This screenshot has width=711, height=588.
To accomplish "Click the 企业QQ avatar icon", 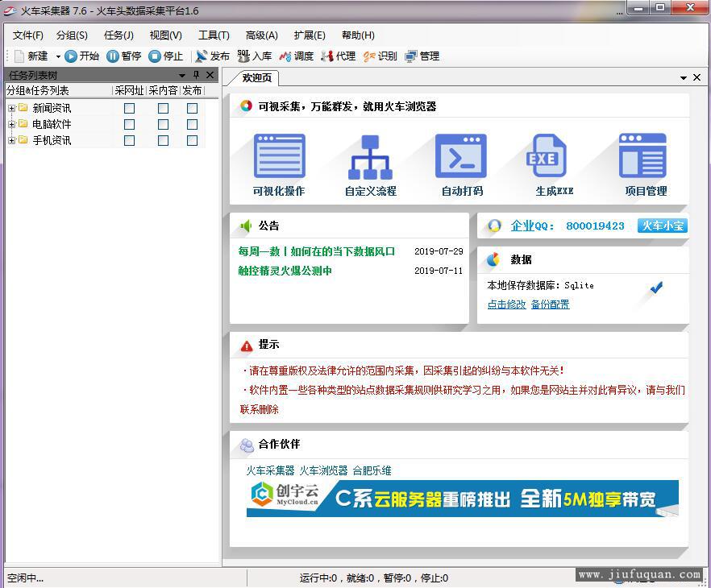I will pyautogui.click(x=494, y=226).
